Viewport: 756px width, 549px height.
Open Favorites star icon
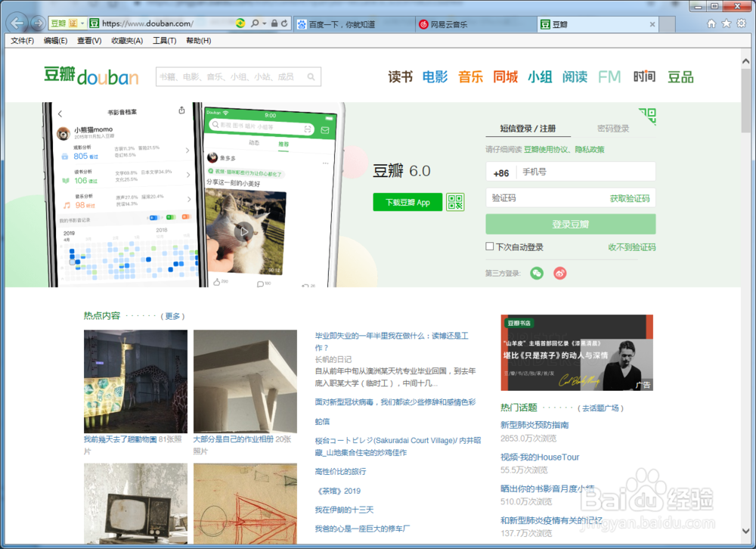(726, 23)
